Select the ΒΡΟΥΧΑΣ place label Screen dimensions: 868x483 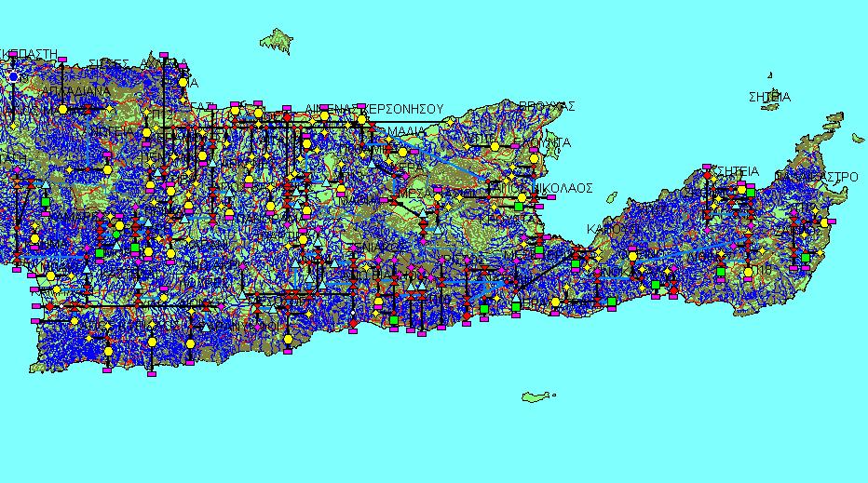[548, 106]
